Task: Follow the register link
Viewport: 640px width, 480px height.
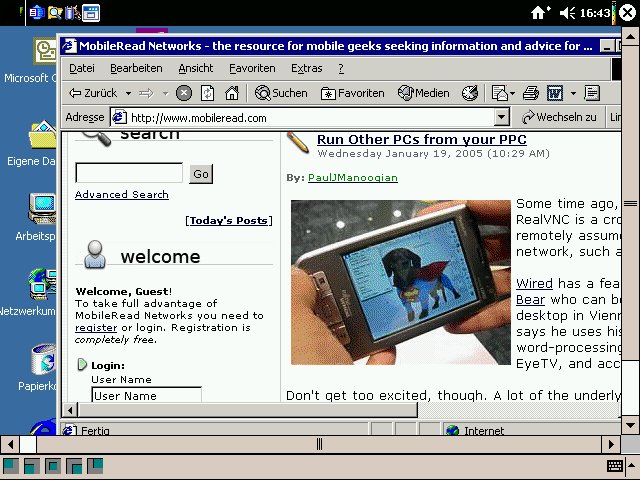Action: coord(96,328)
